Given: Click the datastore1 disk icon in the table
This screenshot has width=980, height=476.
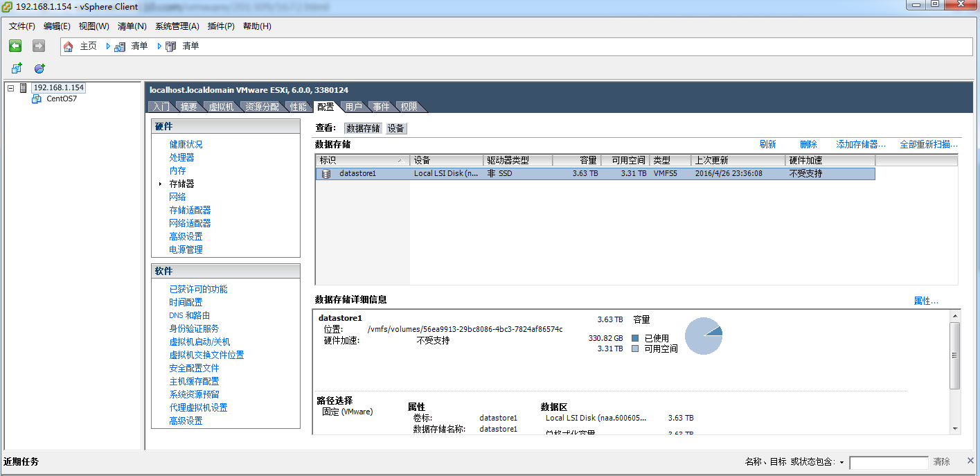Looking at the screenshot, I should 326,174.
